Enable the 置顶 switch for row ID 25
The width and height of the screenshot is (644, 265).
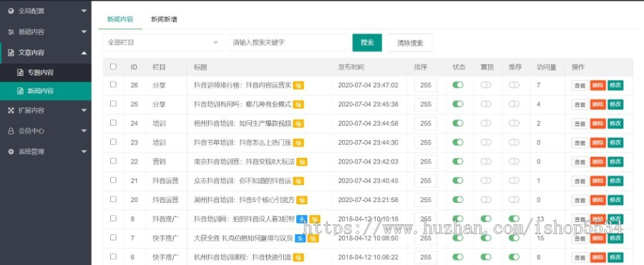point(486,104)
